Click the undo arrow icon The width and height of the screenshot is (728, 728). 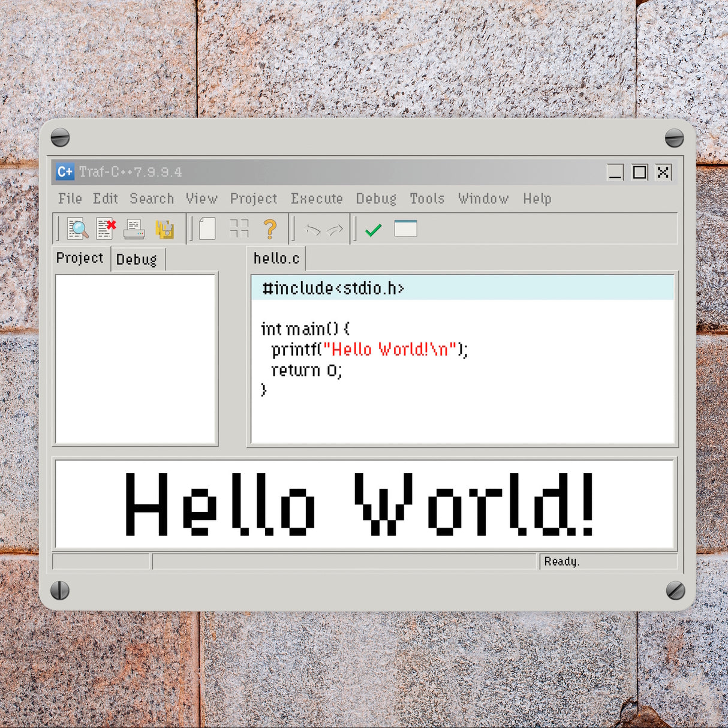pyautogui.click(x=312, y=230)
